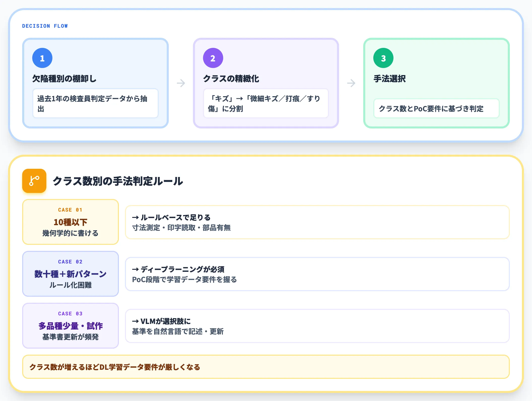Click the text → VLMが選択肢に
The height and width of the screenshot is (401, 532).
coord(161,321)
